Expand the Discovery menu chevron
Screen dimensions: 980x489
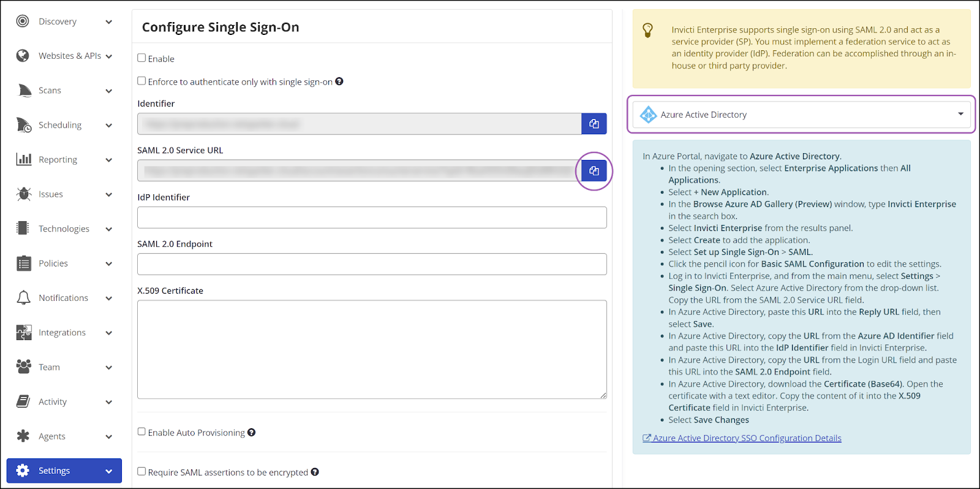[x=109, y=22]
